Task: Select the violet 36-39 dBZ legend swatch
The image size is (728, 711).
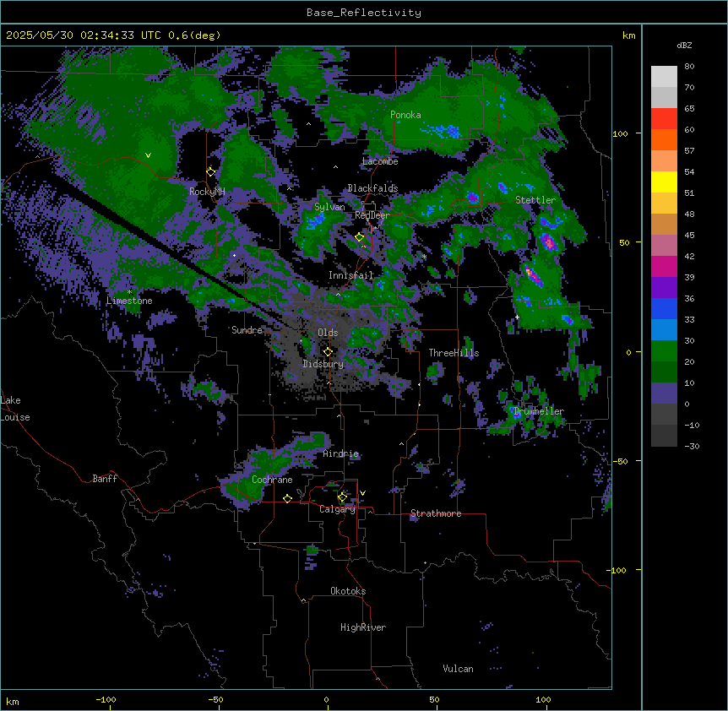Action: coord(664,288)
